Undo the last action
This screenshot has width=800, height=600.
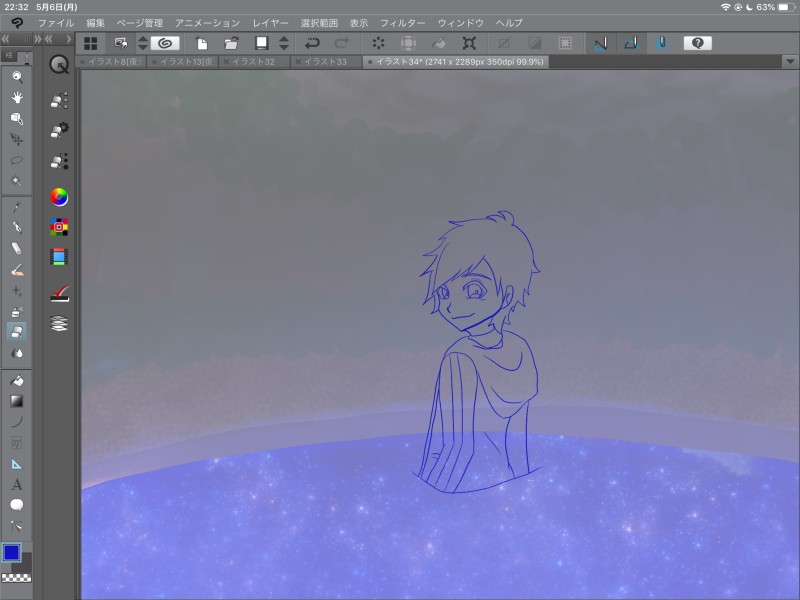coord(312,43)
